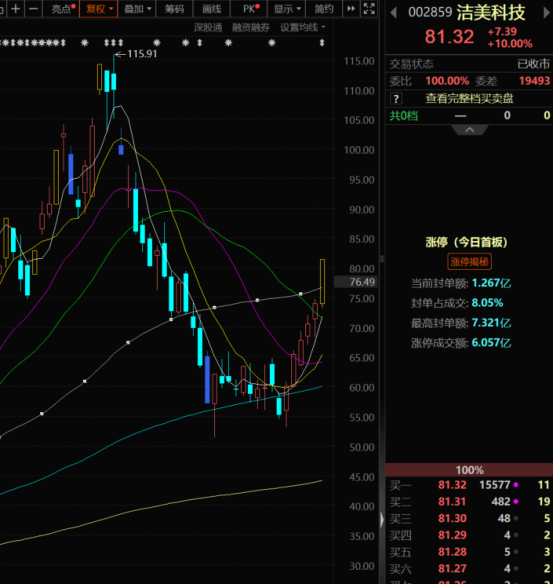Click the 涨停揭秘 button
The height and width of the screenshot is (585, 554).
click(469, 262)
